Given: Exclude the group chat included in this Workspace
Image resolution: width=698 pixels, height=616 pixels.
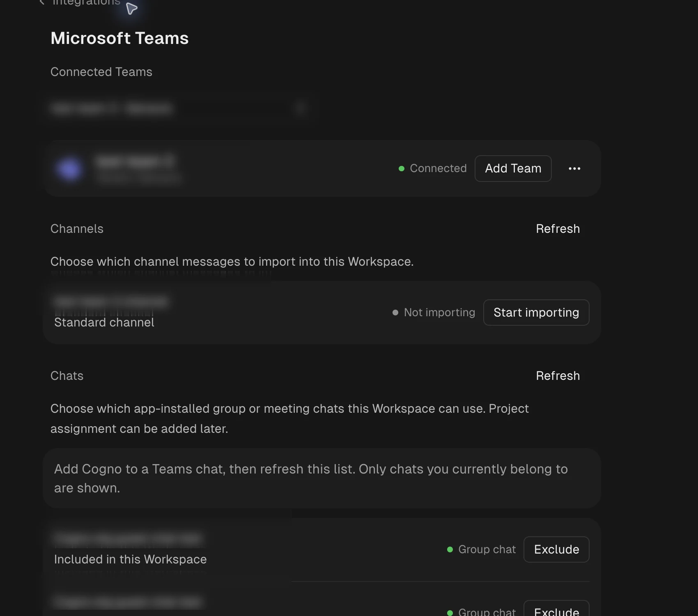Looking at the screenshot, I should [556, 549].
